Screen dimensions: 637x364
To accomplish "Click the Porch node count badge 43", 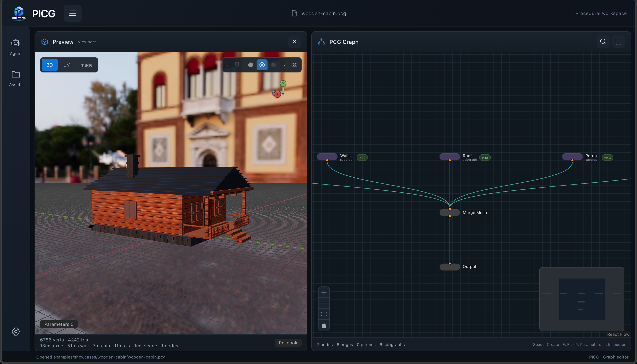I will tap(607, 158).
